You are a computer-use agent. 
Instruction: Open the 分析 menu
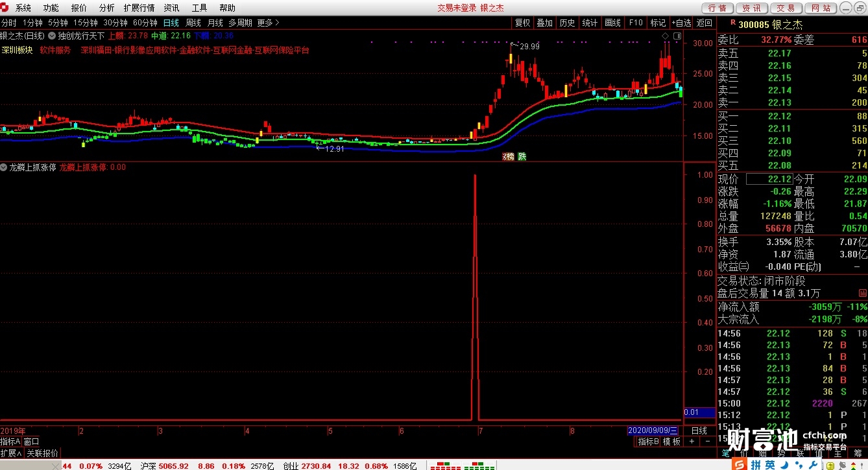106,8
